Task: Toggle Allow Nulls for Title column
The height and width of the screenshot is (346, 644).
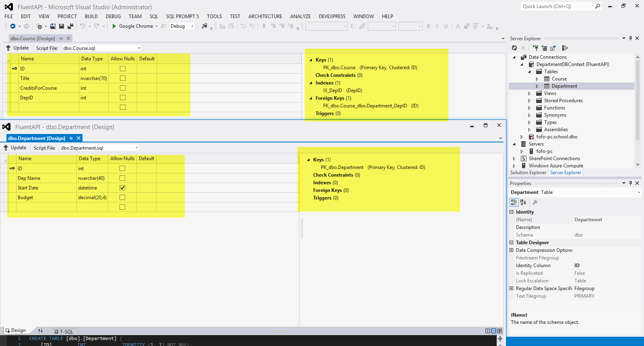Action: 123,78
